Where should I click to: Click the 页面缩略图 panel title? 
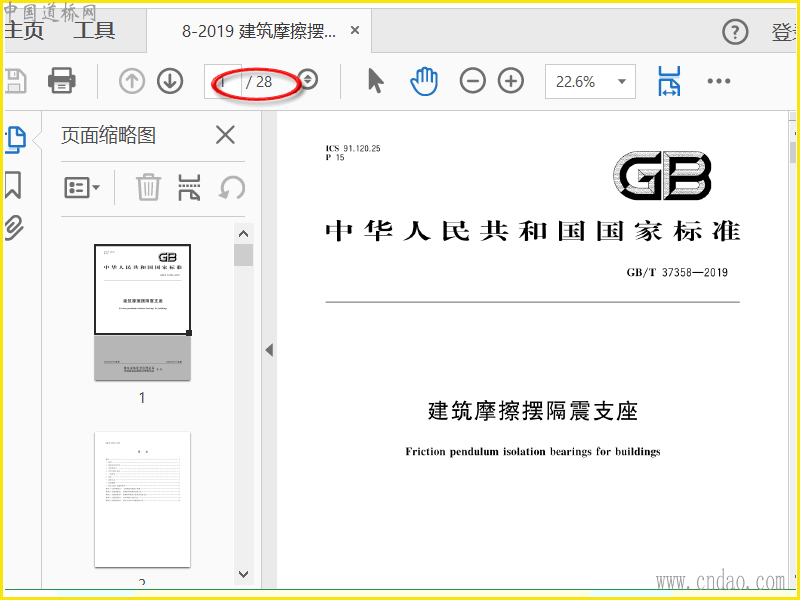pos(108,135)
